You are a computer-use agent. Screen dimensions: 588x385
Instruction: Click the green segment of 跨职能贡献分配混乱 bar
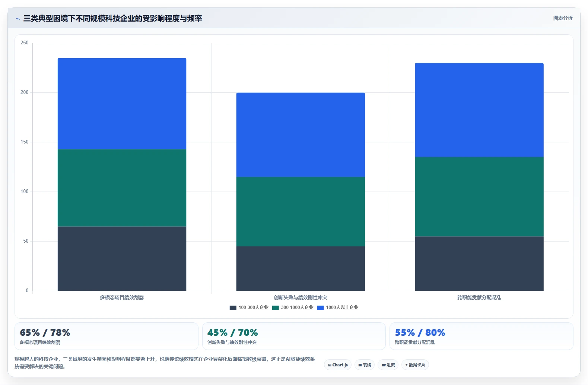[479, 197]
